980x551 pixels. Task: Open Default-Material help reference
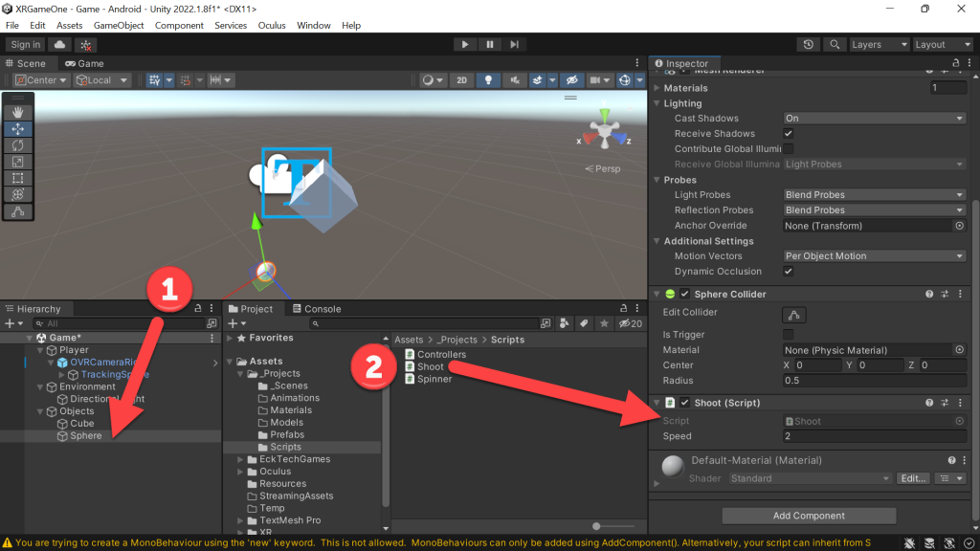tap(951, 460)
